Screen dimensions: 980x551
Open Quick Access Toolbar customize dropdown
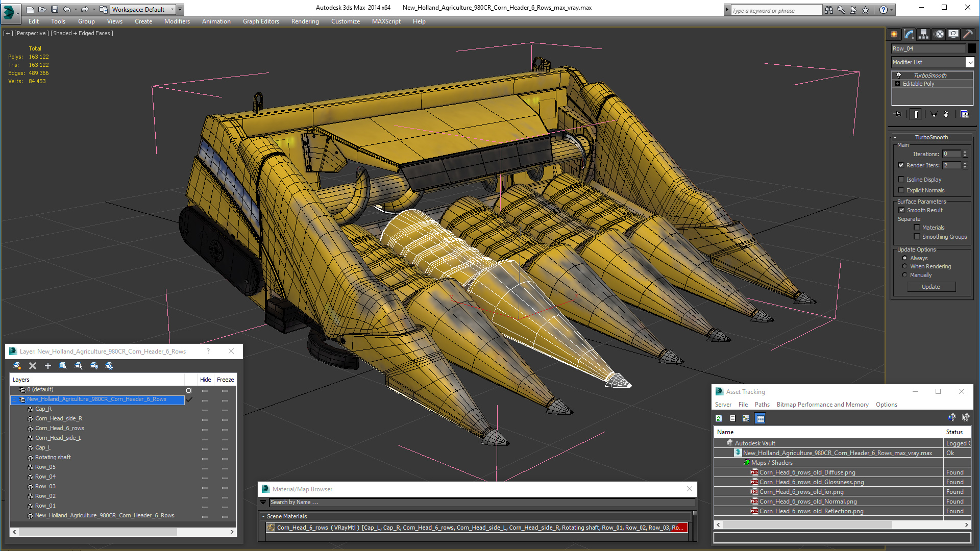coord(180,9)
